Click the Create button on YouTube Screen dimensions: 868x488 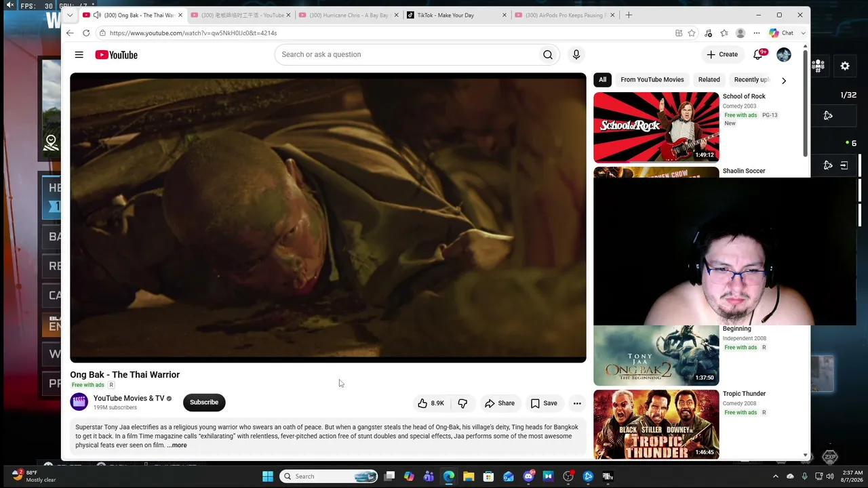click(722, 55)
